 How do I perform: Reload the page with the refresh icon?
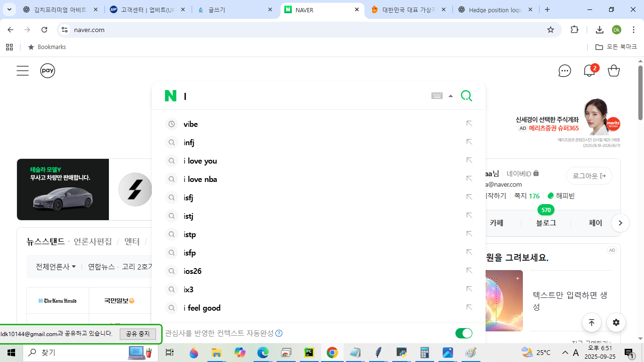pyautogui.click(x=44, y=30)
